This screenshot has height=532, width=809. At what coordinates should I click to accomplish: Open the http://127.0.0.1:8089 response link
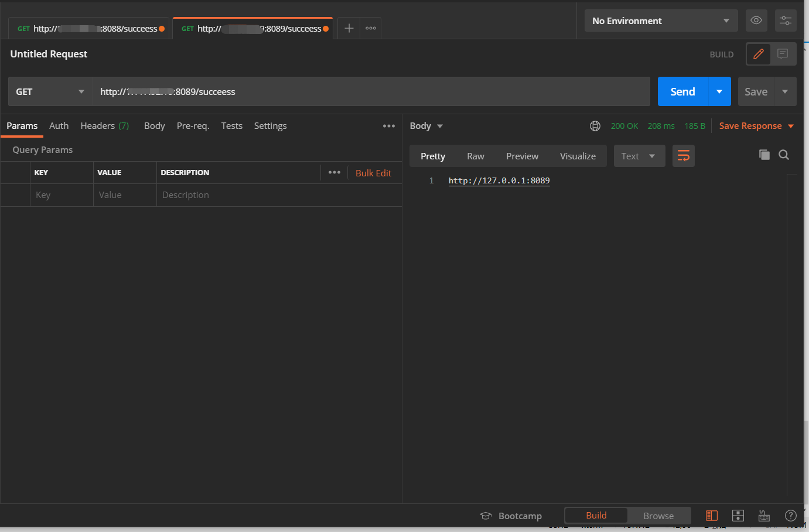click(x=499, y=180)
